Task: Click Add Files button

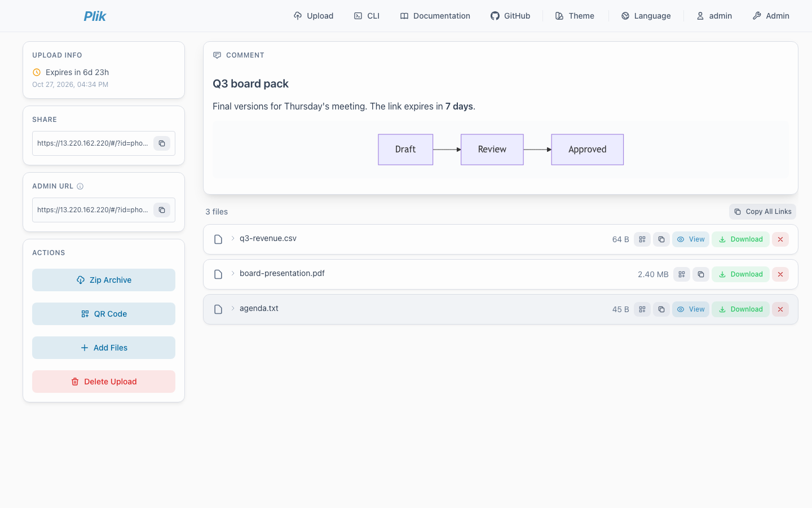Action: (104, 348)
